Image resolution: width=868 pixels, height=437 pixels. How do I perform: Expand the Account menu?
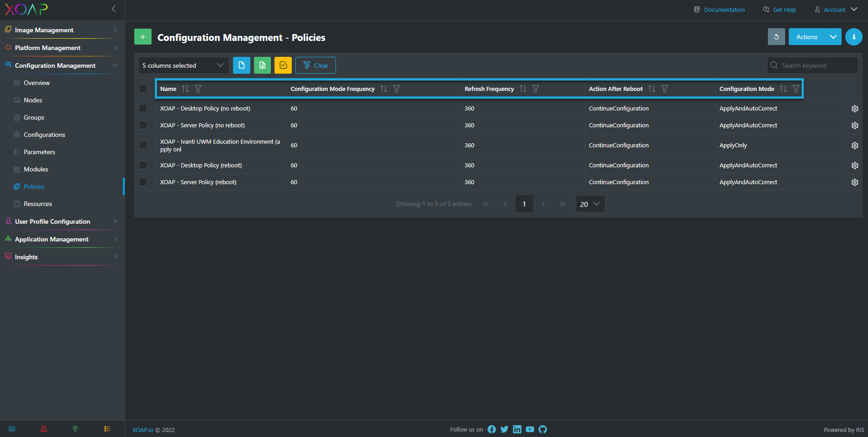[x=836, y=10]
